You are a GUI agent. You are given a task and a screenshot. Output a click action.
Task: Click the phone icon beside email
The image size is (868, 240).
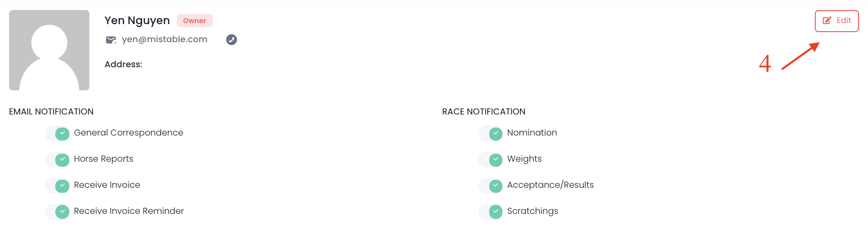pyautogui.click(x=232, y=40)
